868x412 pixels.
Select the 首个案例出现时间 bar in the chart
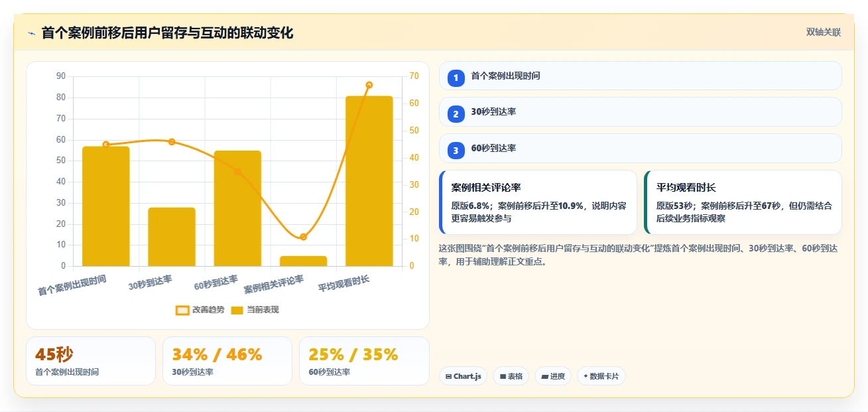click(x=106, y=206)
